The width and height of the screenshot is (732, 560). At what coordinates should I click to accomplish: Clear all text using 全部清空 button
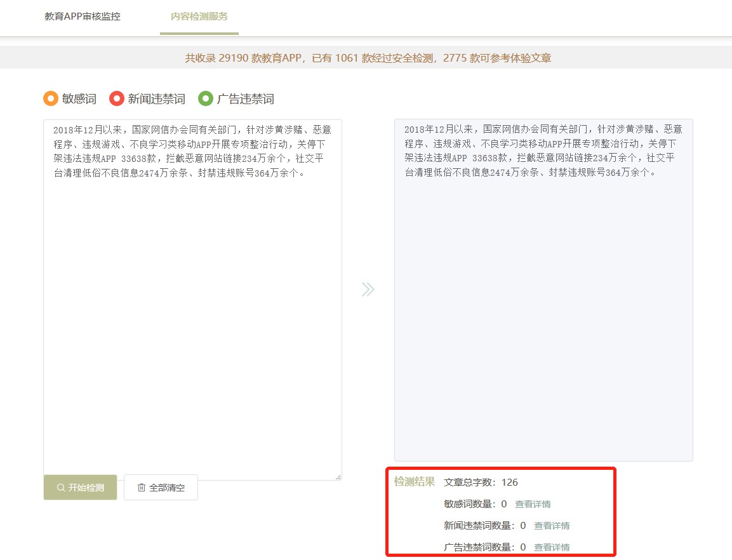(161, 488)
